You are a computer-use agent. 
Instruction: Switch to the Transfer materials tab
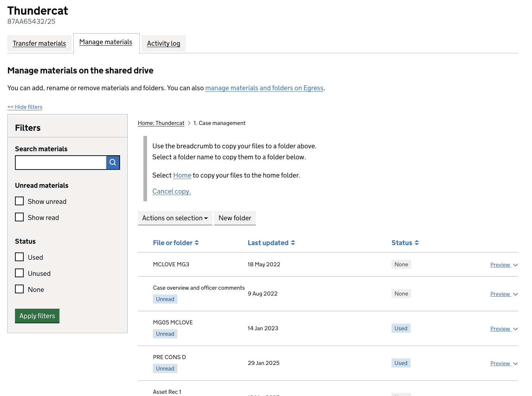click(x=39, y=43)
